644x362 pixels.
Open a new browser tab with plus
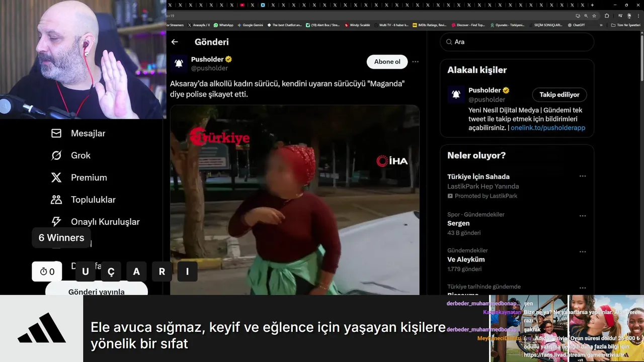point(592,5)
